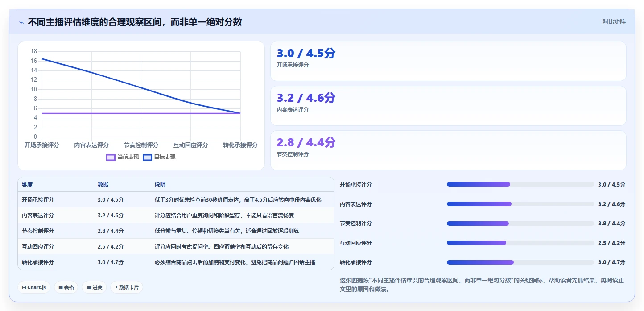Screen dimensions: 644x311
Task: Click chart x-axis label 转化承接评分
Action: 240,145
